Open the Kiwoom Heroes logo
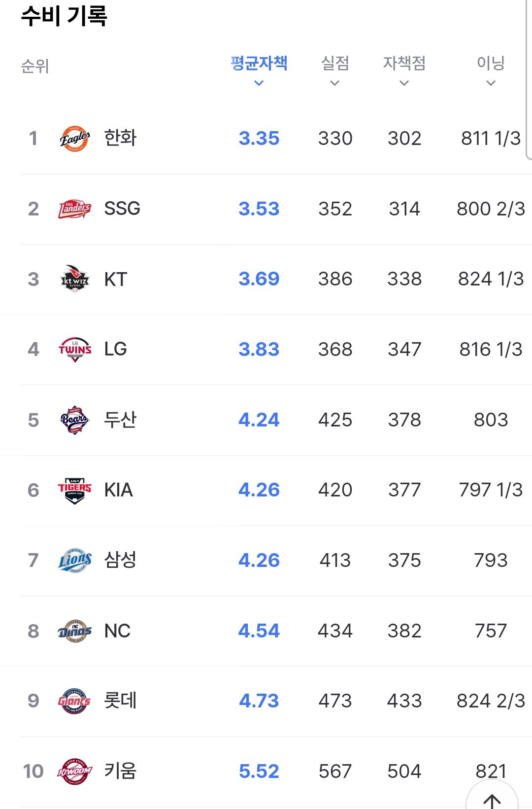 pyautogui.click(x=75, y=772)
